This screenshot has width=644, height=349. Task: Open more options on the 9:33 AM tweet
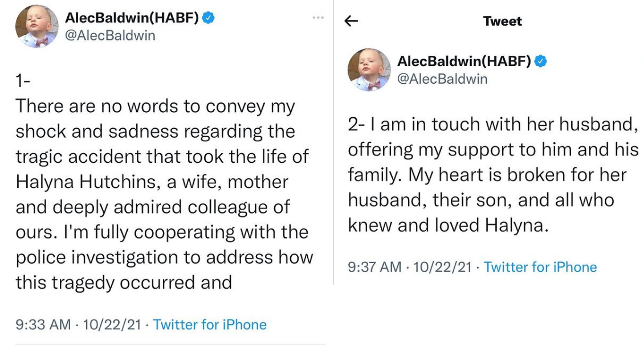pyautogui.click(x=317, y=18)
